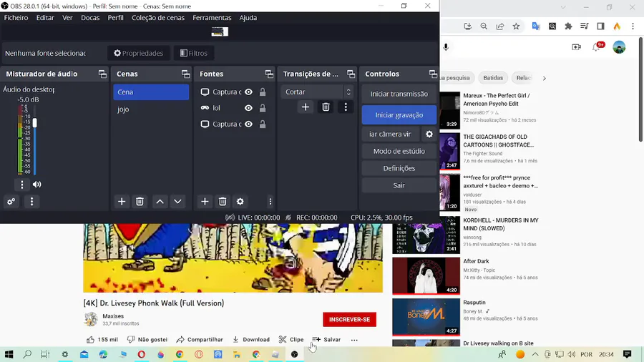Screen dimensions: 644x362
Task: Open transition properties three-dot menu
Action: [x=346, y=107]
